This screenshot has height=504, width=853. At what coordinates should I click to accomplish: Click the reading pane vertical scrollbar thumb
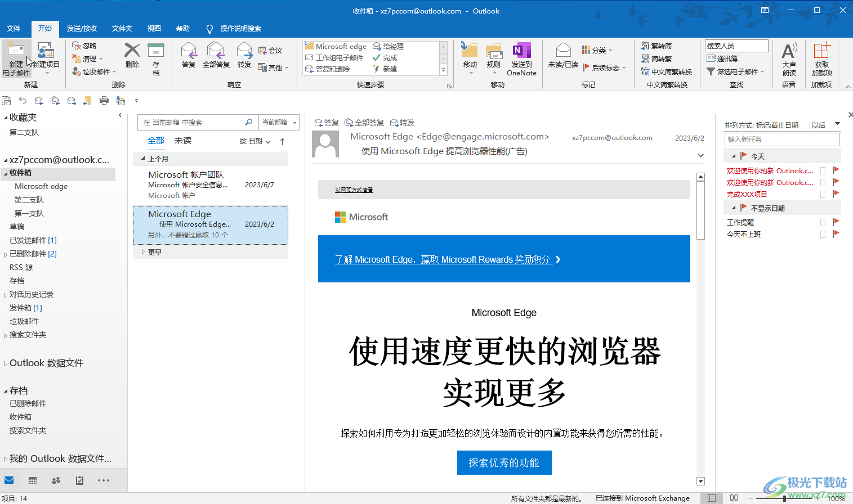point(701,210)
